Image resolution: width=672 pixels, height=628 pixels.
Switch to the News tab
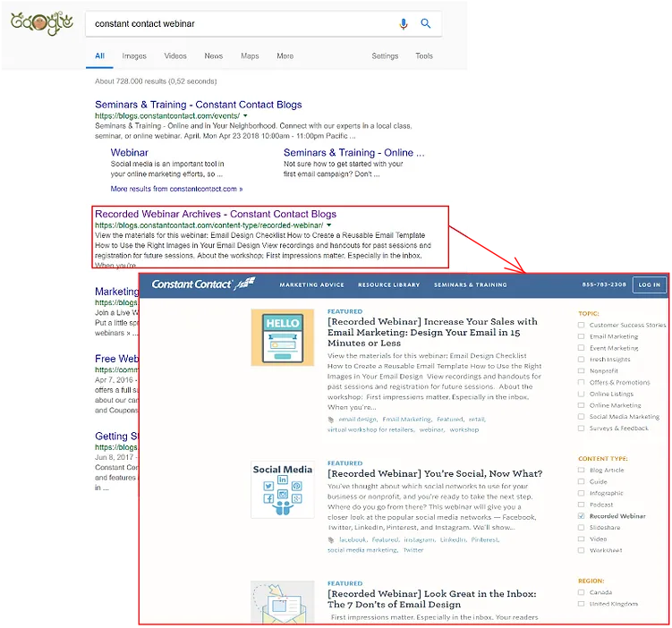(x=214, y=56)
